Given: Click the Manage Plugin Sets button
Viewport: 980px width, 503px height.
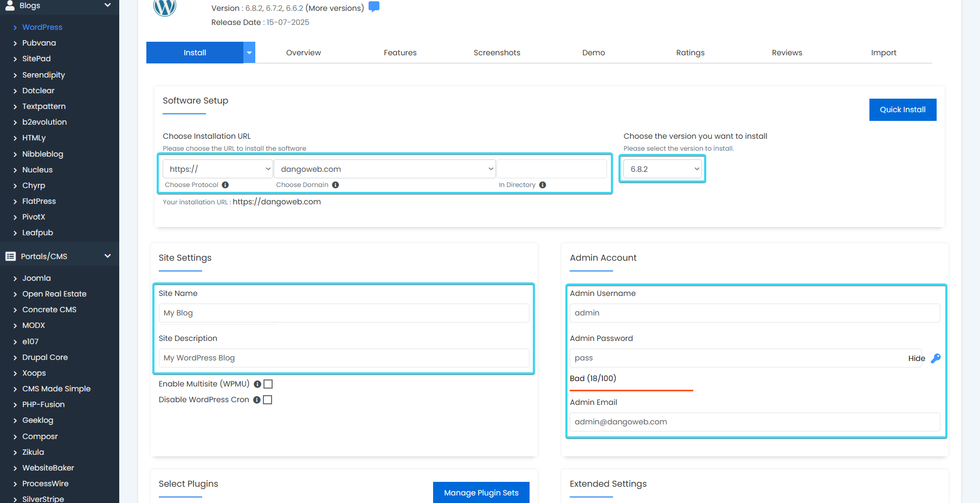Looking at the screenshot, I should pyautogui.click(x=481, y=493).
